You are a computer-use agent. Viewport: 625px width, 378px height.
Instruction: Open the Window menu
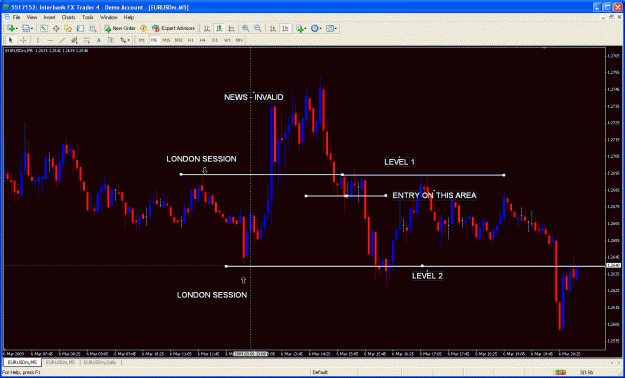click(x=108, y=18)
